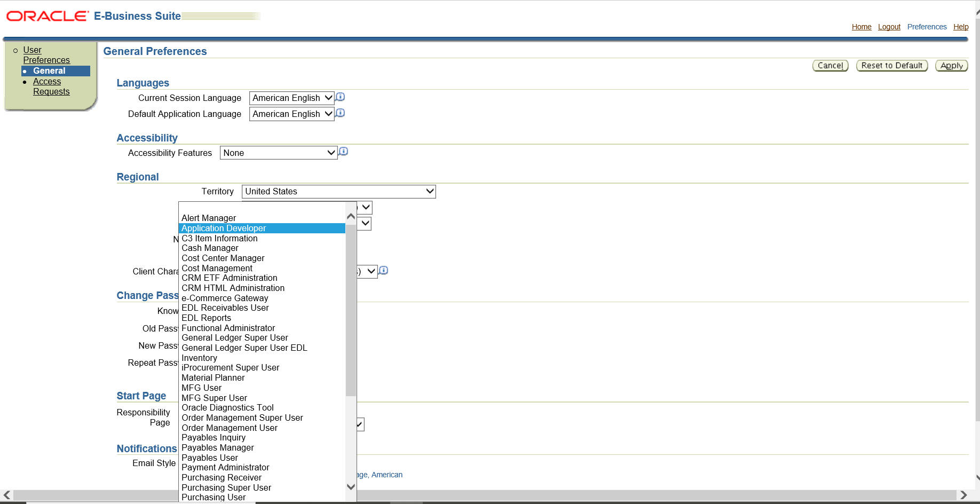Click info icon beside Default Application Language
Viewport: 980px width, 504px height.
pos(341,113)
